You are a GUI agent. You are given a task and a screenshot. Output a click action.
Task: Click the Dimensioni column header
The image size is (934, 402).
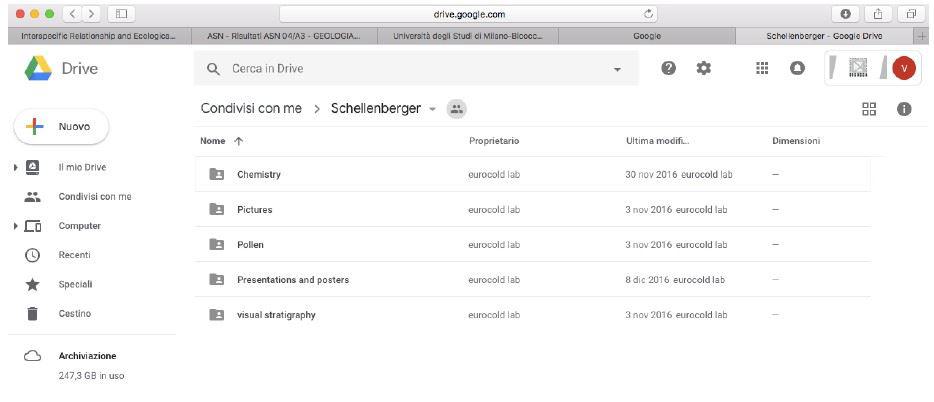click(796, 141)
